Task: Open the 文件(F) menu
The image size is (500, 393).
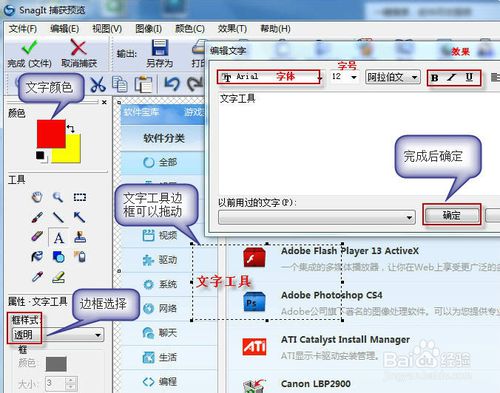Action: 23,29
